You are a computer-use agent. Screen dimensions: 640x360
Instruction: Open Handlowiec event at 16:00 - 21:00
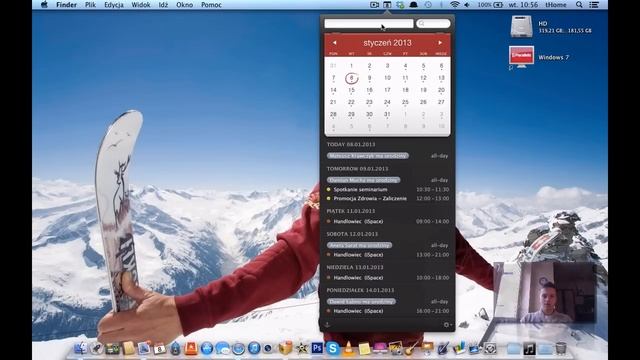pos(387,311)
